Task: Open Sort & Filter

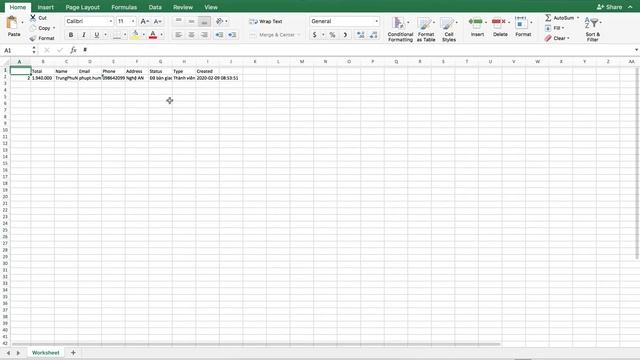Action: 592,29
